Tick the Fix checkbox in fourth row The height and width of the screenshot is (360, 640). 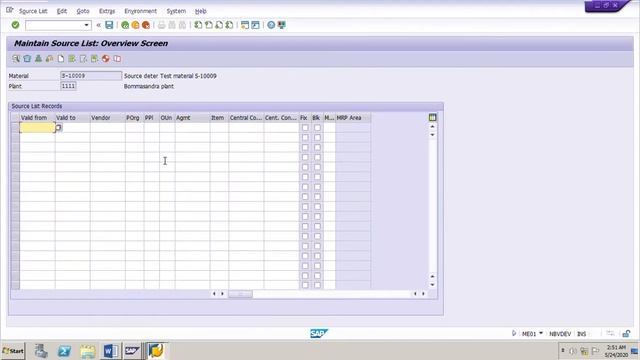coord(305,157)
